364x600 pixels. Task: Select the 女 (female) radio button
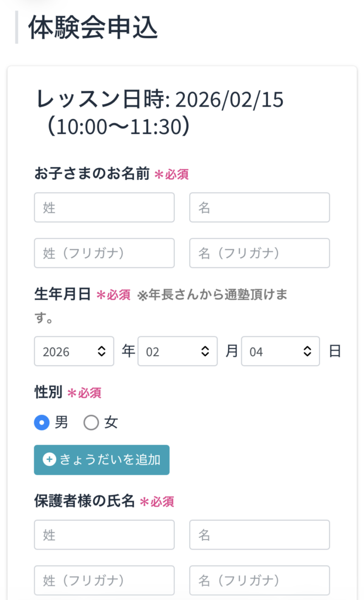coord(92,422)
